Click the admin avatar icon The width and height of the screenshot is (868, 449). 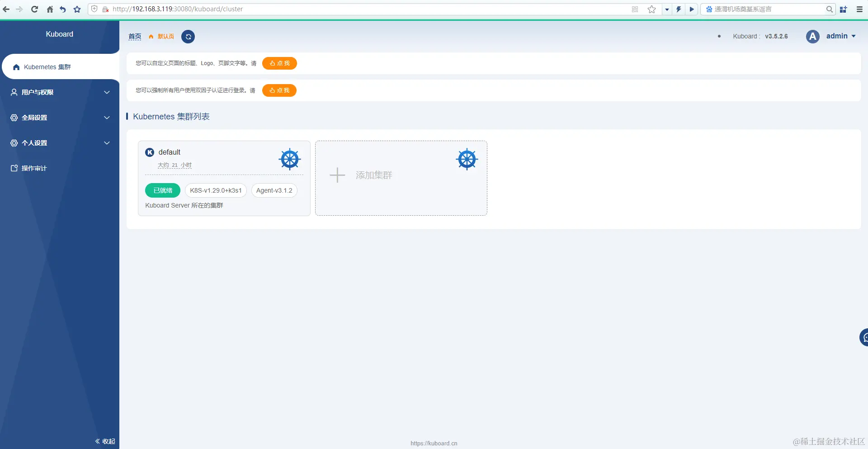[x=813, y=37]
